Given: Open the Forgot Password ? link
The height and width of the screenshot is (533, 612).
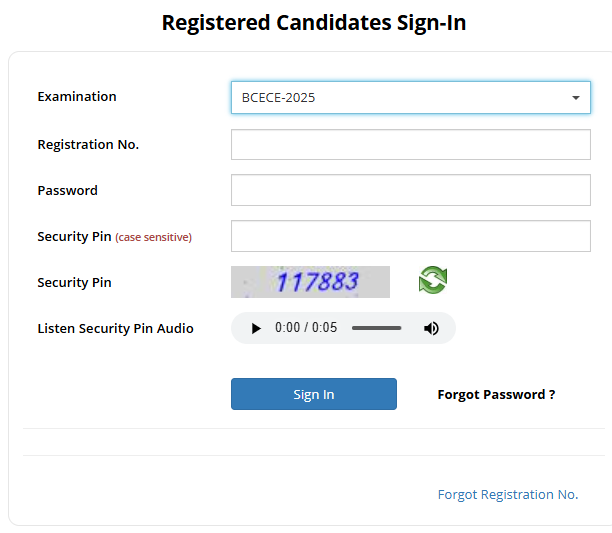Looking at the screenshot, I should (x=496, y=394).
